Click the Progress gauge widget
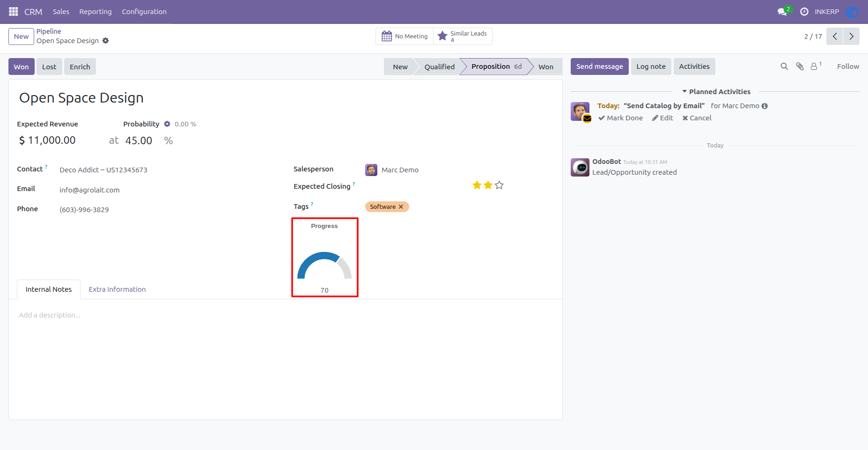The height and width of the screenshot is (450, 868). click(324, 258)
